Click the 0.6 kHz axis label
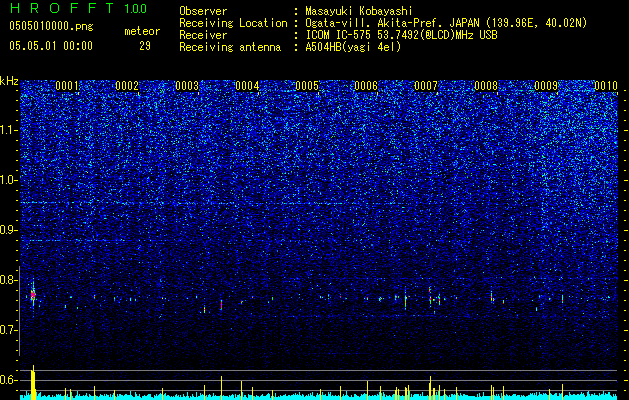Image resolution: width=629 pixels, height=400 pixels. pos(9,380)
